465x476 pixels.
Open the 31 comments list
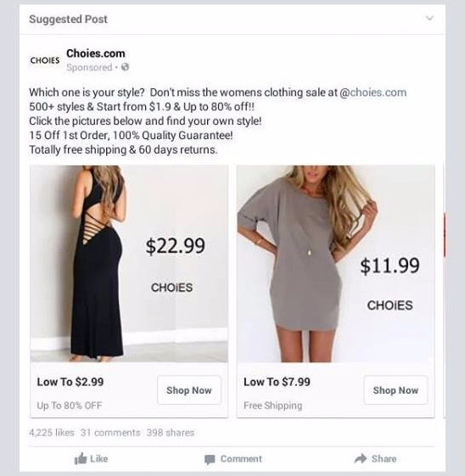[110, 432]
